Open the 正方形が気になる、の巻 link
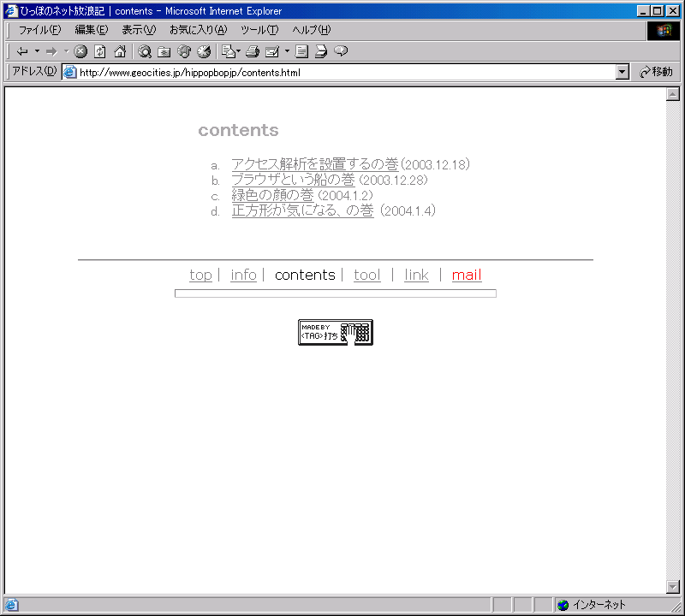 [x=303, y=210]
